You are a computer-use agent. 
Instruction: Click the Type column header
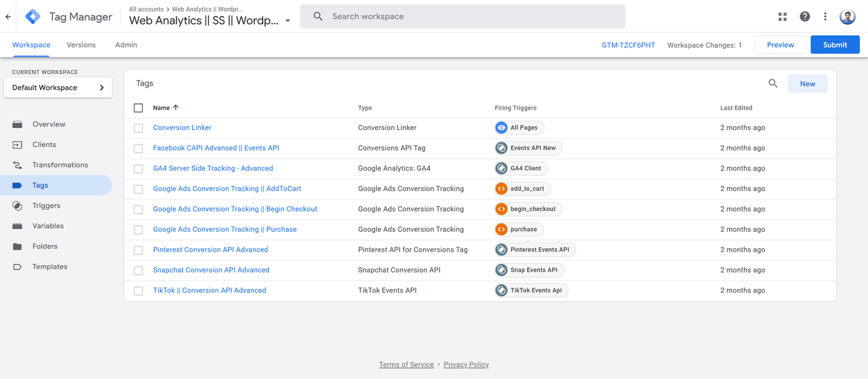click(365, 108)
